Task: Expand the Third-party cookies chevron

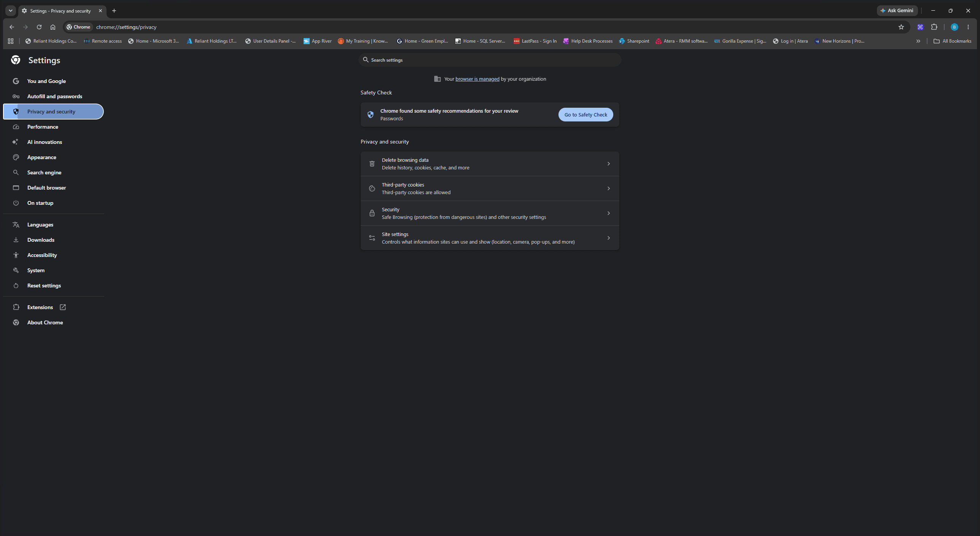Action: point(608,188)
